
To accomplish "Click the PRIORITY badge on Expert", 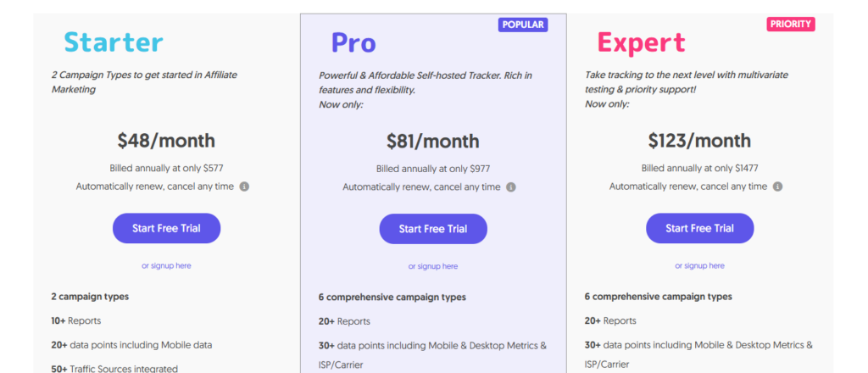I will tap(791, 25).
